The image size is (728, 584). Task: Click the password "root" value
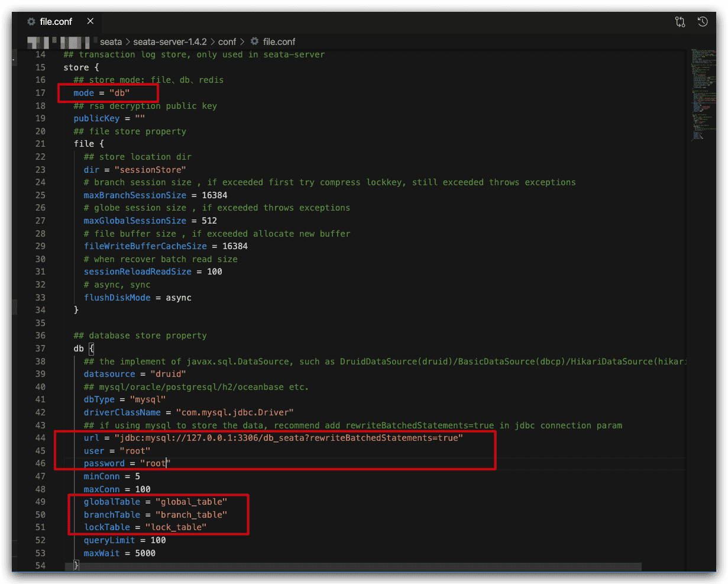click(155, 463)
